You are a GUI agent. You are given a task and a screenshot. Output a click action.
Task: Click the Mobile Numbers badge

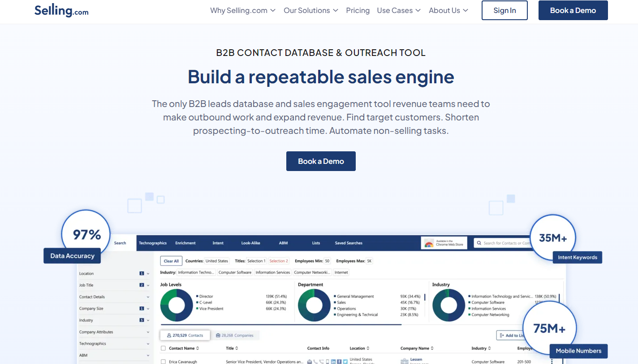tap(579, 351)
